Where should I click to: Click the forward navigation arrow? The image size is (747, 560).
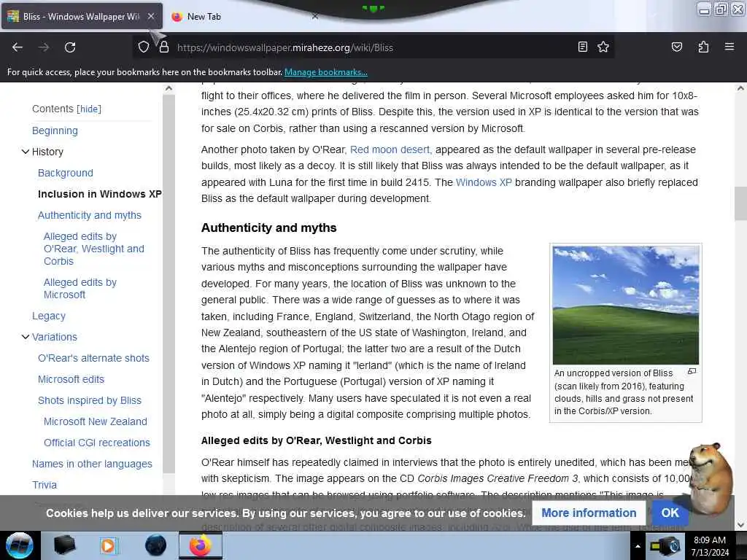click(44, 47)
